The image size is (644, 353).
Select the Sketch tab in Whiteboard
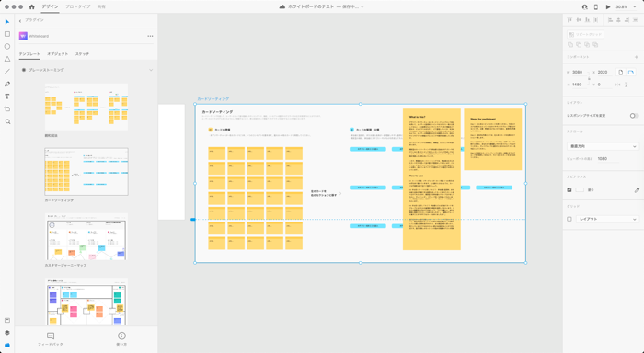pyautogui.click(x=82, y=54)
